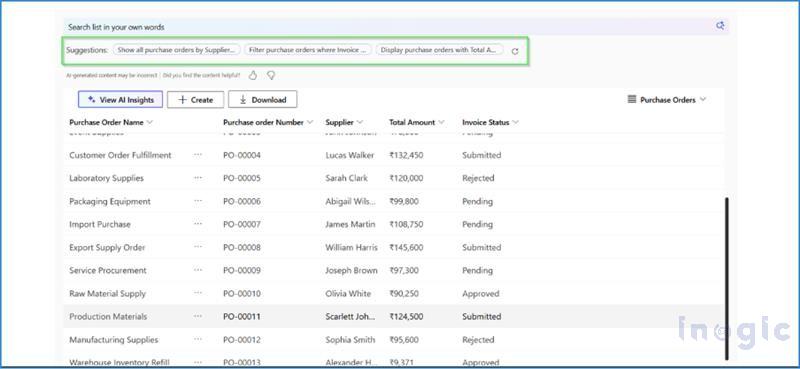Open the Raw Material Supply record
Image resolution: width=800 pixels, height=369 pixels.
pos(108,293)
